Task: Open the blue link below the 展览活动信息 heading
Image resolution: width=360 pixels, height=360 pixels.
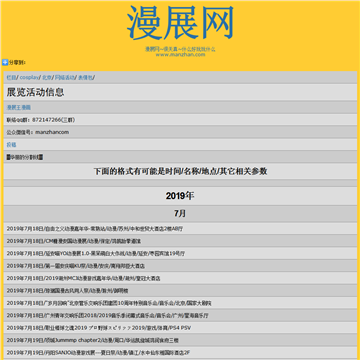Action: click(x=19, y=107)
